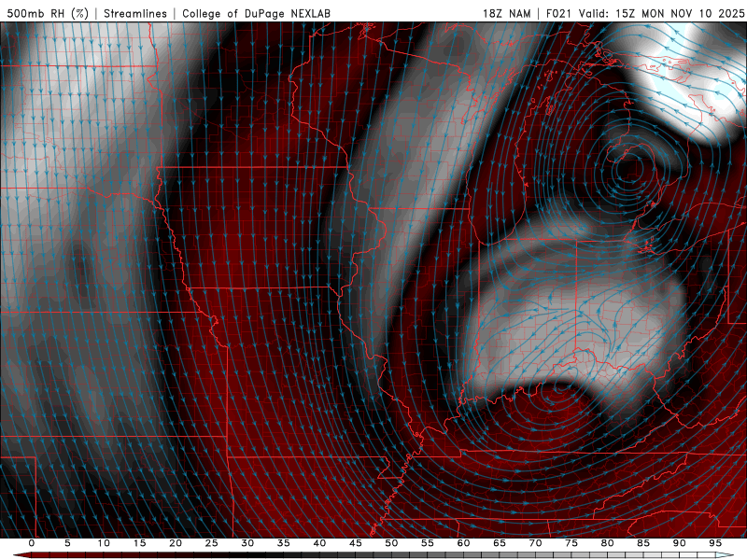Image resolution: width=747 pixels, height=560 pixels.
Task: Click the colorbar label "5"
Action: [x=67, y=543]
